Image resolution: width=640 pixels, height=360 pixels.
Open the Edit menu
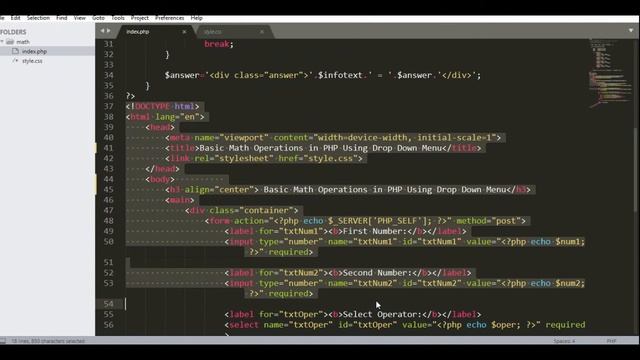[x=16, y=18]
